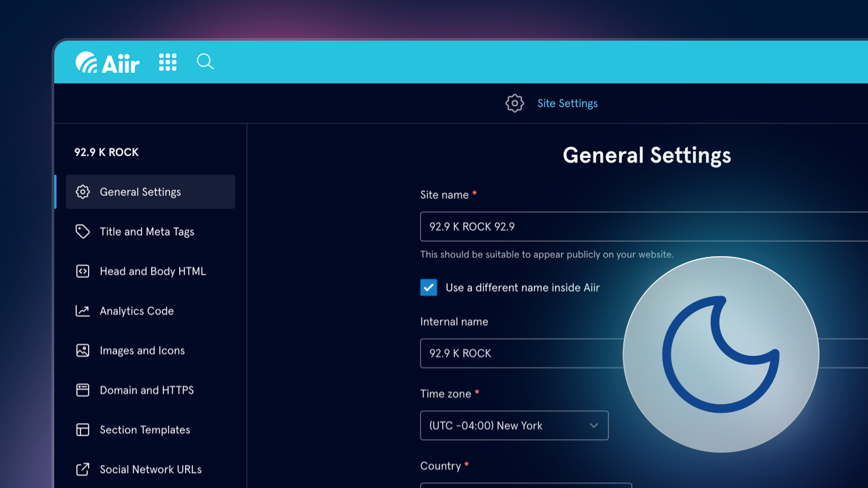The image size is (868, 488).
Task: Click the Analytics Code chart icon
Action: (x=83, y=311)
